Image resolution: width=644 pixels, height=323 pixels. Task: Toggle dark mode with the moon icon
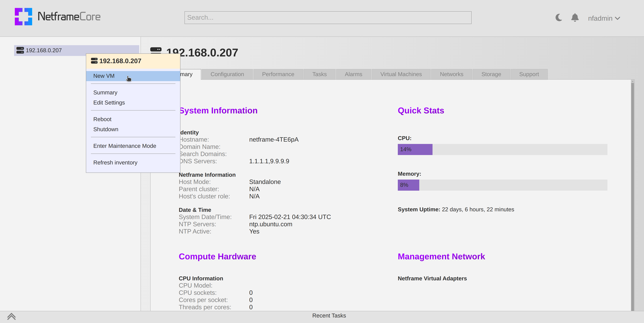point(559,17)
